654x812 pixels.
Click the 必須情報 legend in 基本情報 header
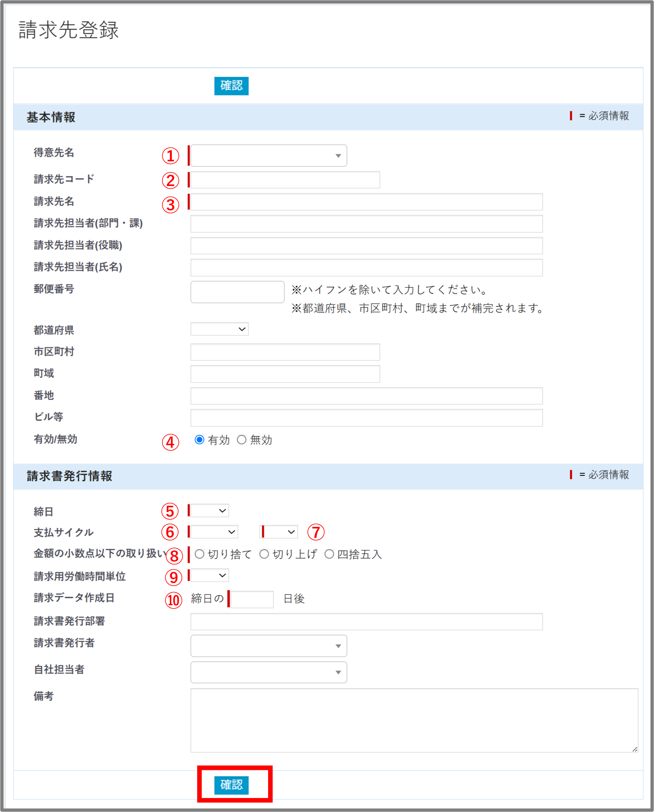(600, 116)
